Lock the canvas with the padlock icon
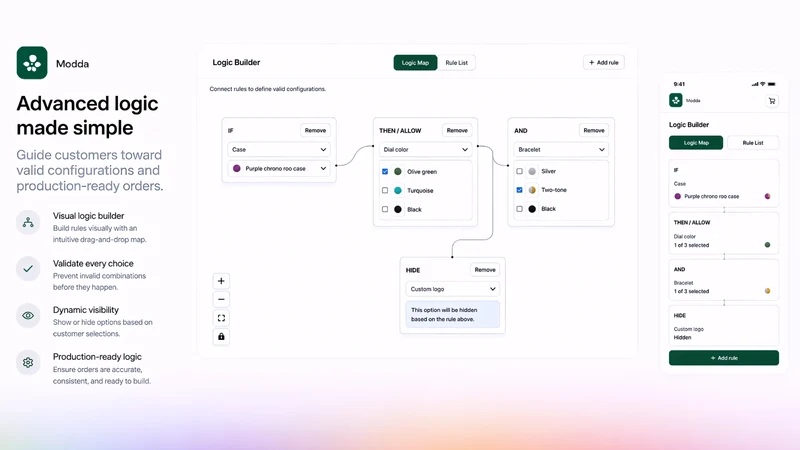This screenshot has height=450, width=800. (x=221, y=337)
